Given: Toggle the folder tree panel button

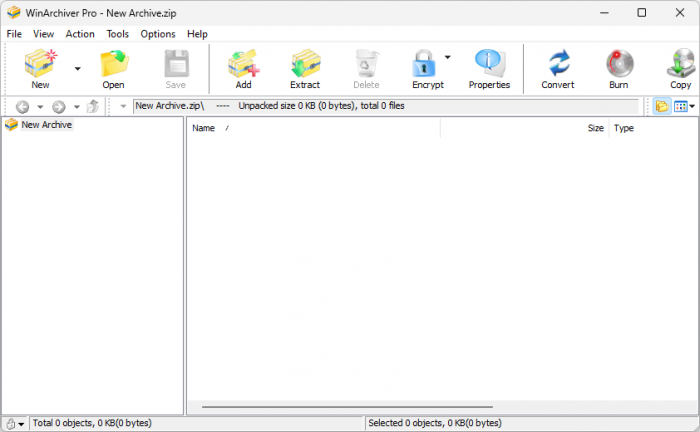Looking at the screenshot, I should point(661,106).
